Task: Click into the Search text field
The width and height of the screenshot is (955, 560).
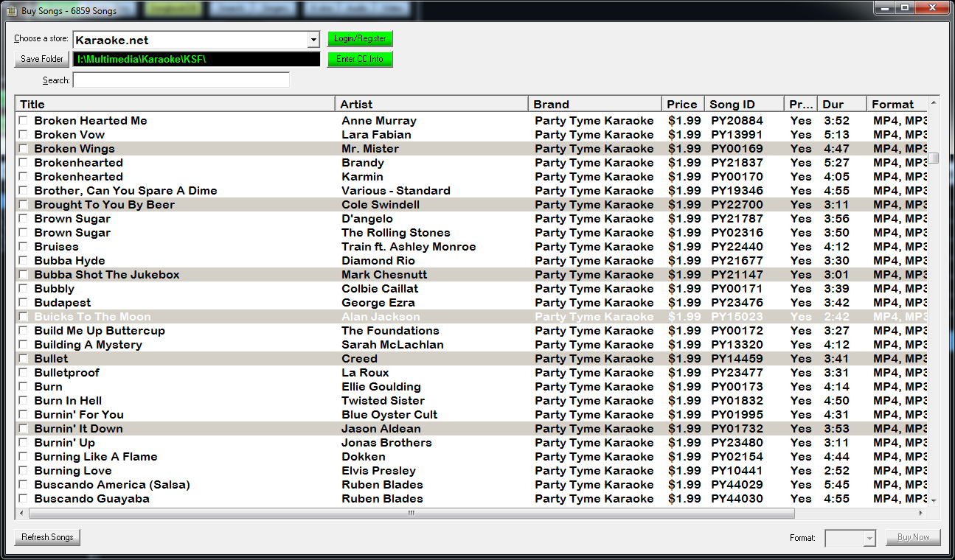Action: (x=181, y=80)
